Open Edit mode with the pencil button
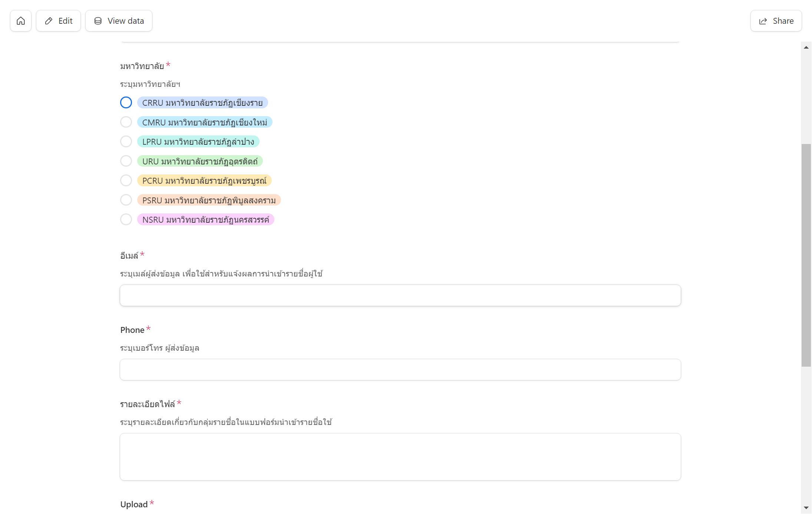 (58, 21)
